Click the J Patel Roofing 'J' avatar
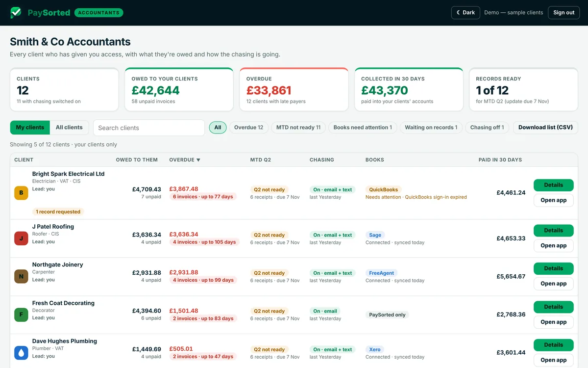Screen dimensions: 588x368 (21, 238)
